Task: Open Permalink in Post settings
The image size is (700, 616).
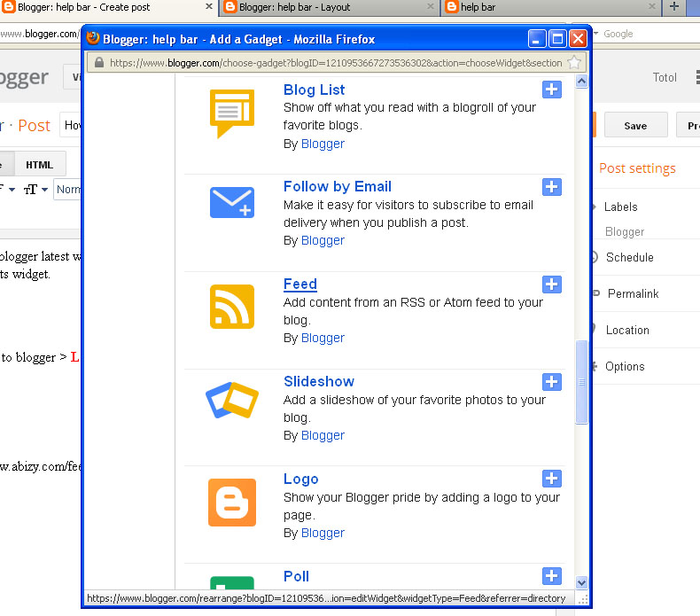Action: pyautogui.click(x=633, y=293)
